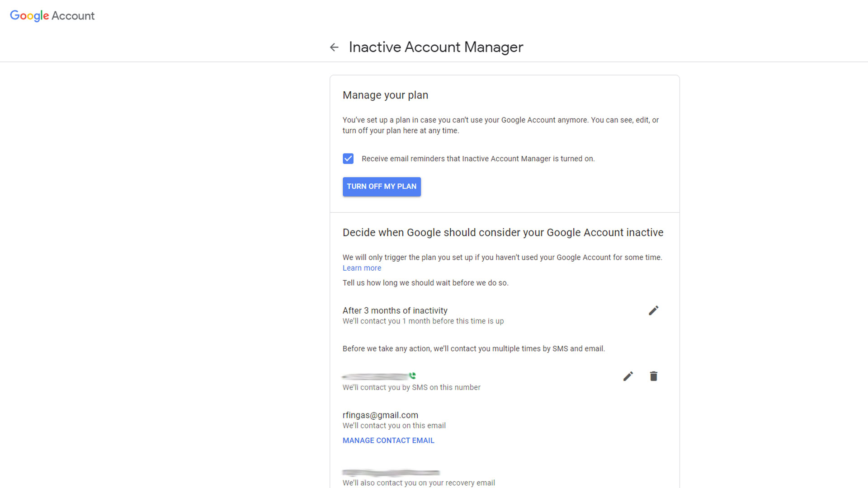Screen dimensions: 868x488
Task: Open the Google Account logo
Action: pos(52,16)
